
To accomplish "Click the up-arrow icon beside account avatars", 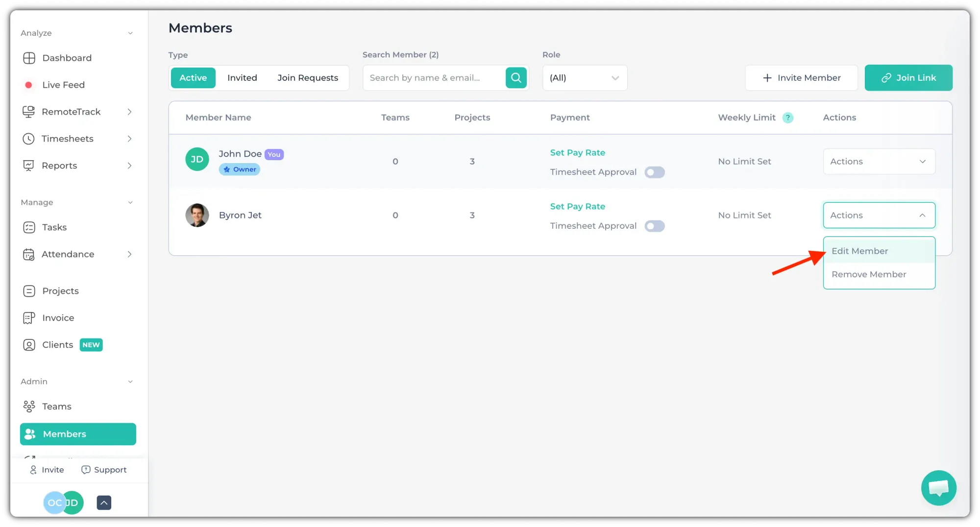I will coord(104,503).
